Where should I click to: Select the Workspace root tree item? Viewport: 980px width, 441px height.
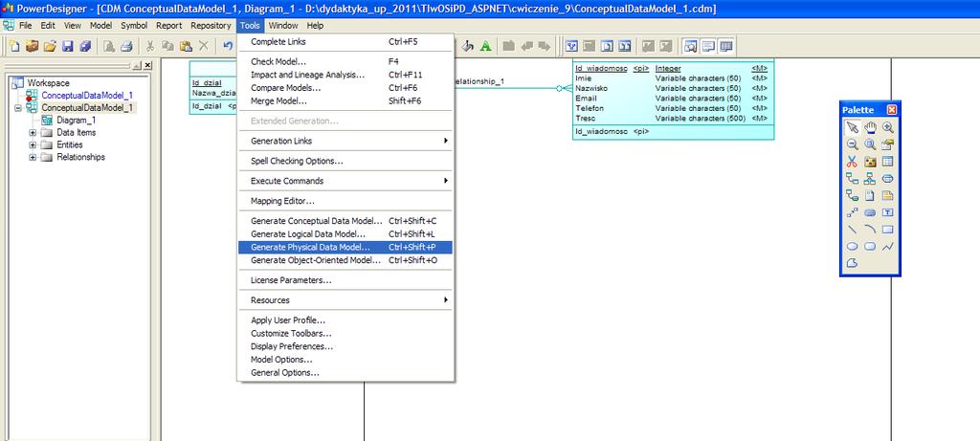[x=48, y=82]
